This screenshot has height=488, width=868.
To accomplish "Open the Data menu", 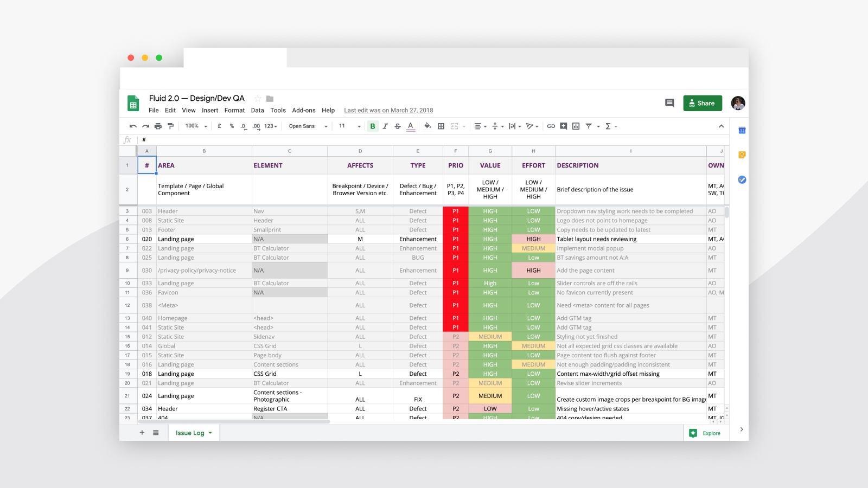I will (258, 111).
